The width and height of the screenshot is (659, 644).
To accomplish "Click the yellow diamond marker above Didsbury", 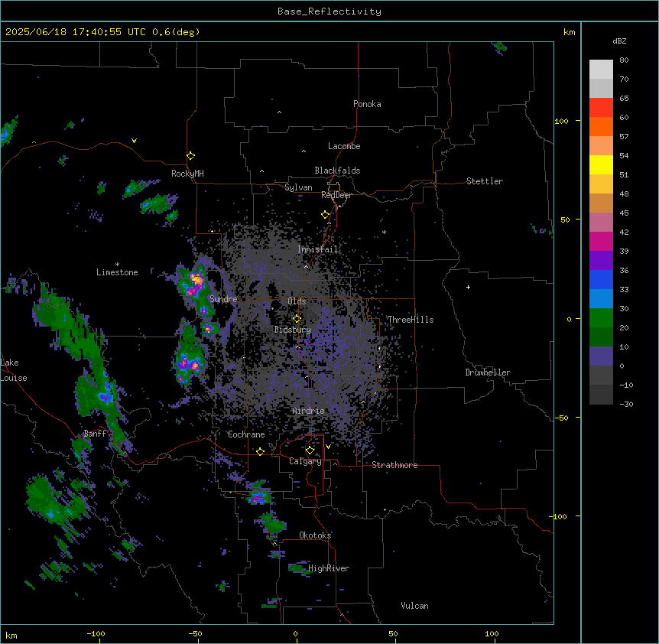I will [x=297, y=318].
